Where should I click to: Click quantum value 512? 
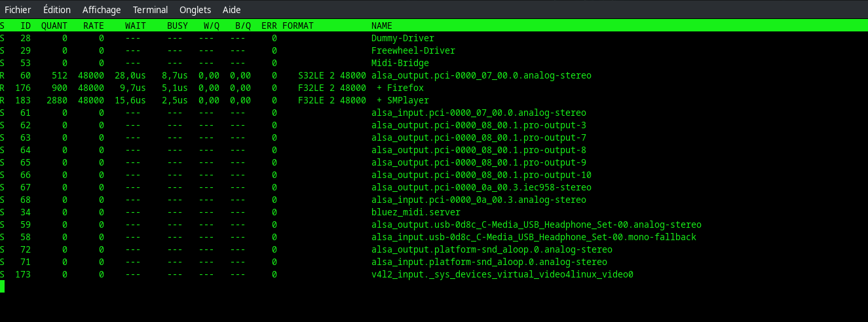coord(60,76)
